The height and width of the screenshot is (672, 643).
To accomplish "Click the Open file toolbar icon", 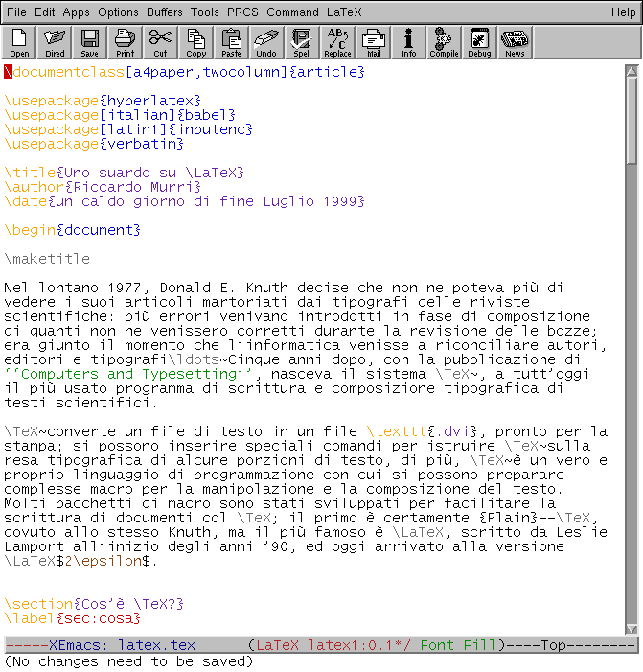I will [x=19, y=41].
